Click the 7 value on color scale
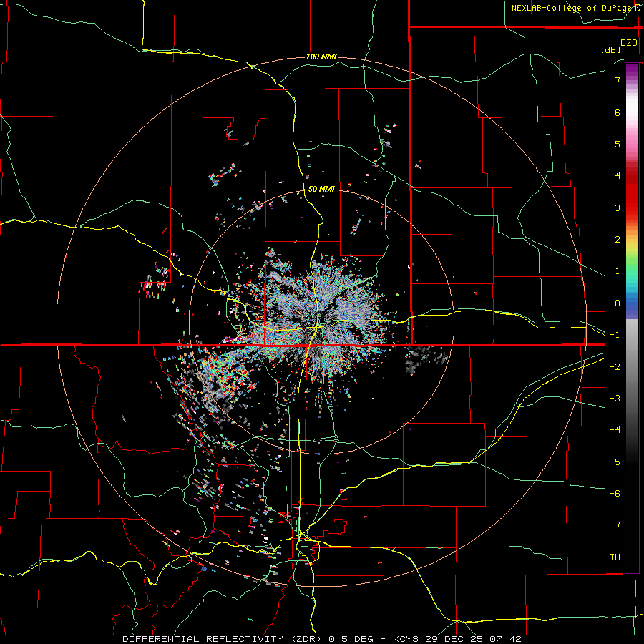This screenshot has height=644, width=644. coord(618,80)
